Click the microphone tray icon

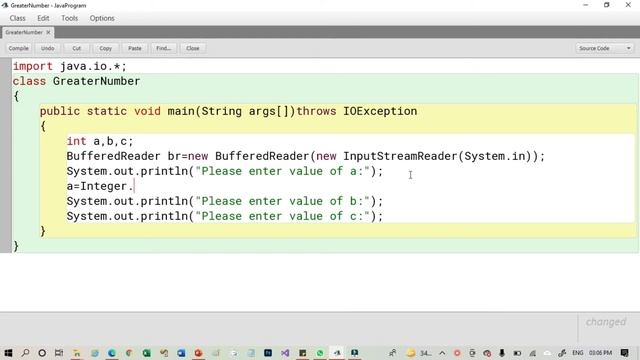[502, 353]
